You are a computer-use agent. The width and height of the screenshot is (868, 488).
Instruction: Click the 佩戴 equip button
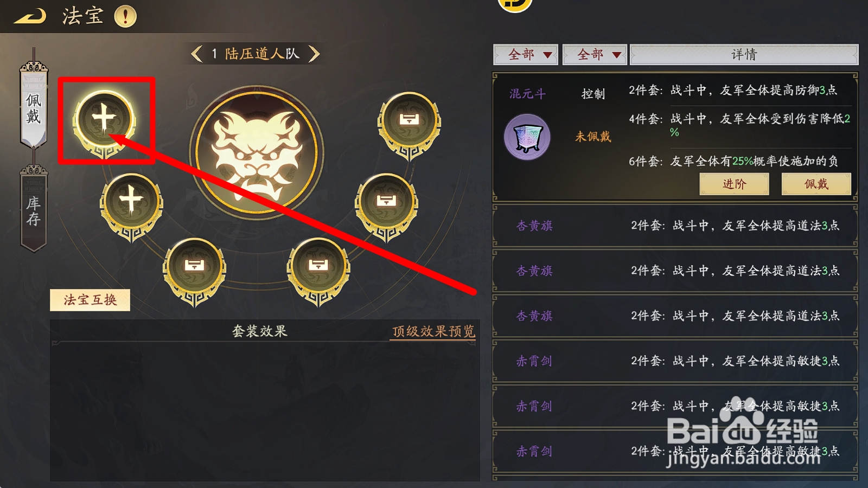pos(816,184)
